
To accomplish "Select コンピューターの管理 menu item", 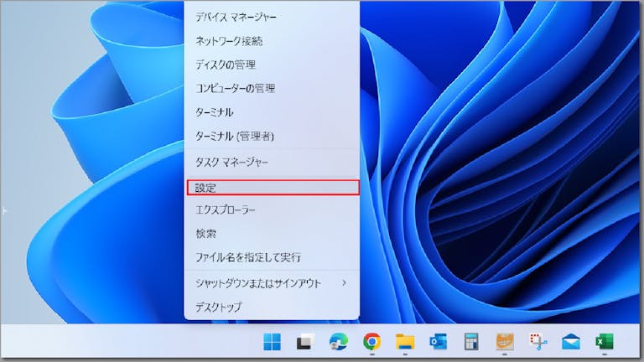I will 272,88.
